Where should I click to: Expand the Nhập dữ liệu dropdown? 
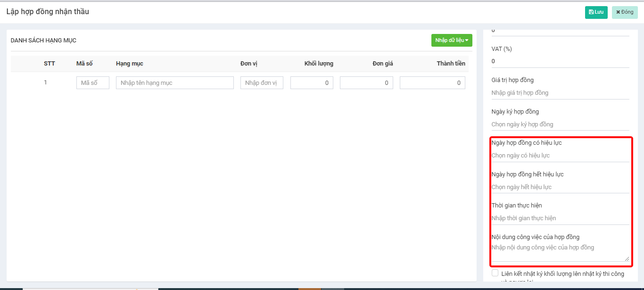pyautogui.click(x=451, y=41)
